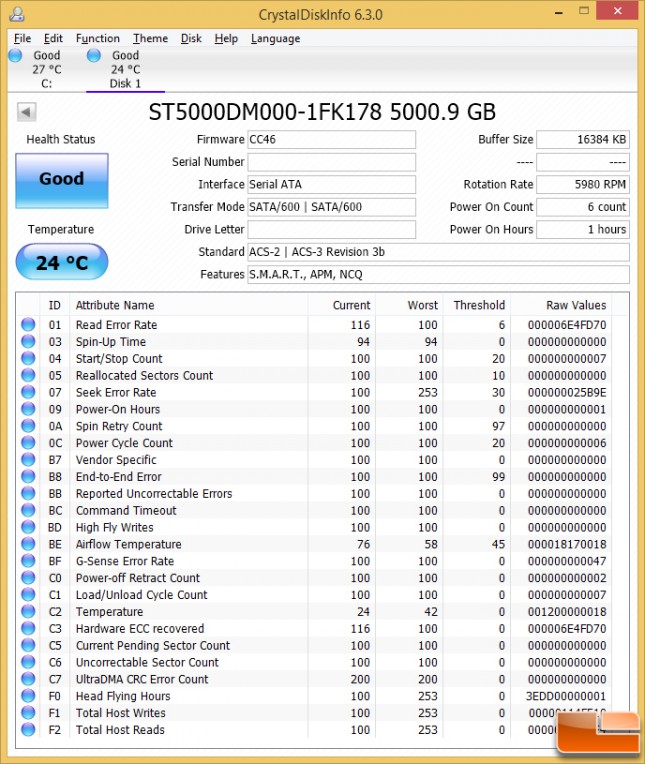Image resolution: width=645 pixels, height=764 pixels.
Task: Open the Disk menu
Action: pos(191,38)
